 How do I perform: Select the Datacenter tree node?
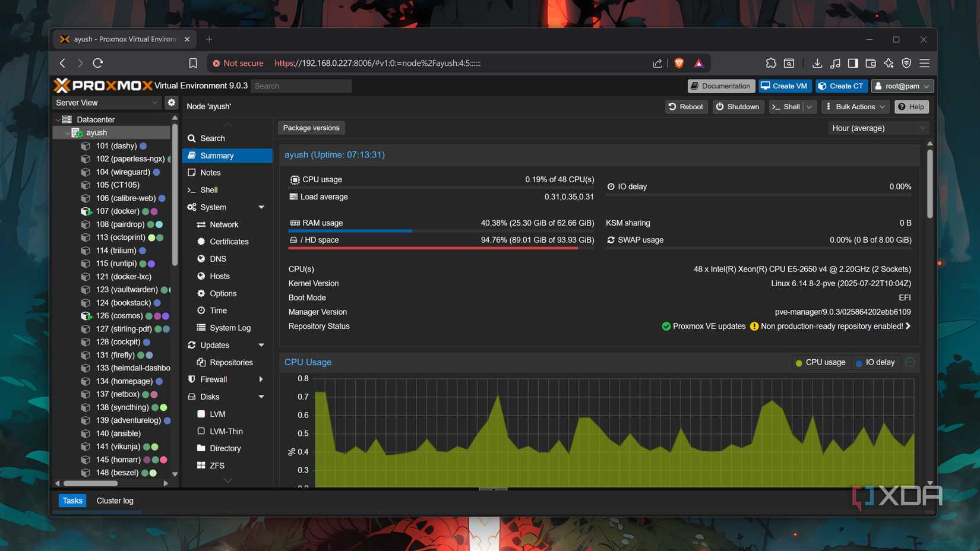[x=95, y=119]
